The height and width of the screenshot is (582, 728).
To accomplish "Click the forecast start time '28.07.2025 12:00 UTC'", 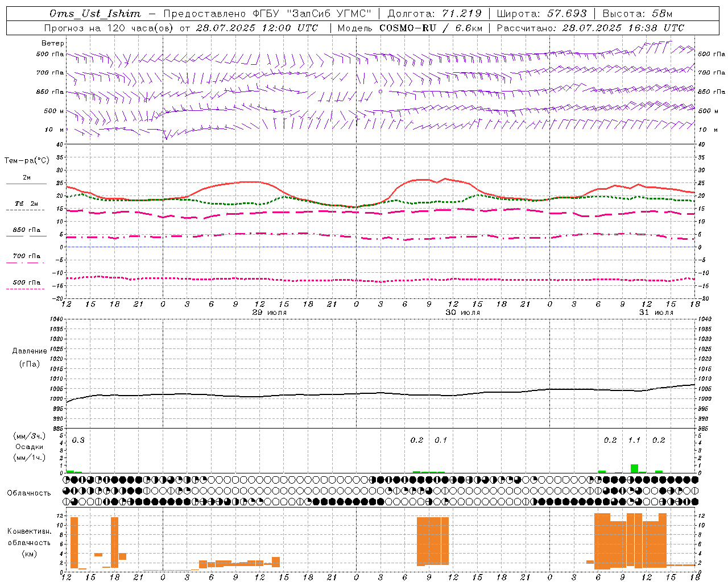I will (257, 28).
